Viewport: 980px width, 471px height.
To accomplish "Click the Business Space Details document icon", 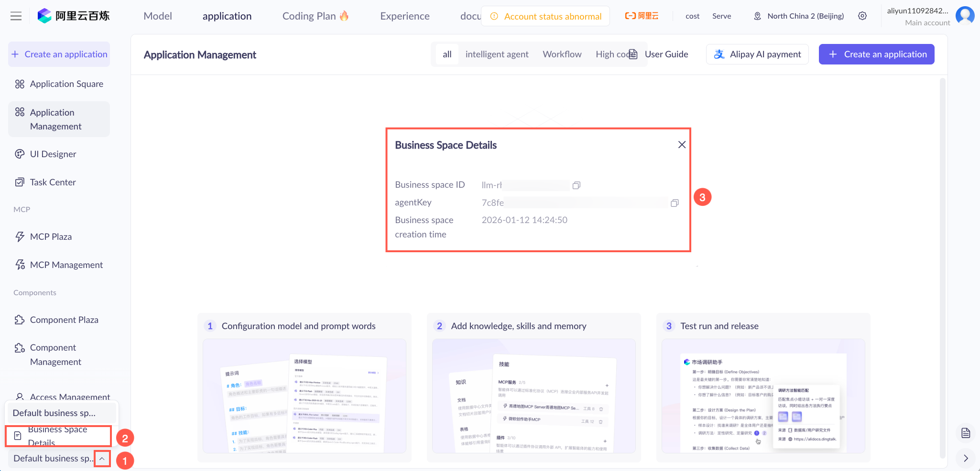I will (x=18, y=436).
